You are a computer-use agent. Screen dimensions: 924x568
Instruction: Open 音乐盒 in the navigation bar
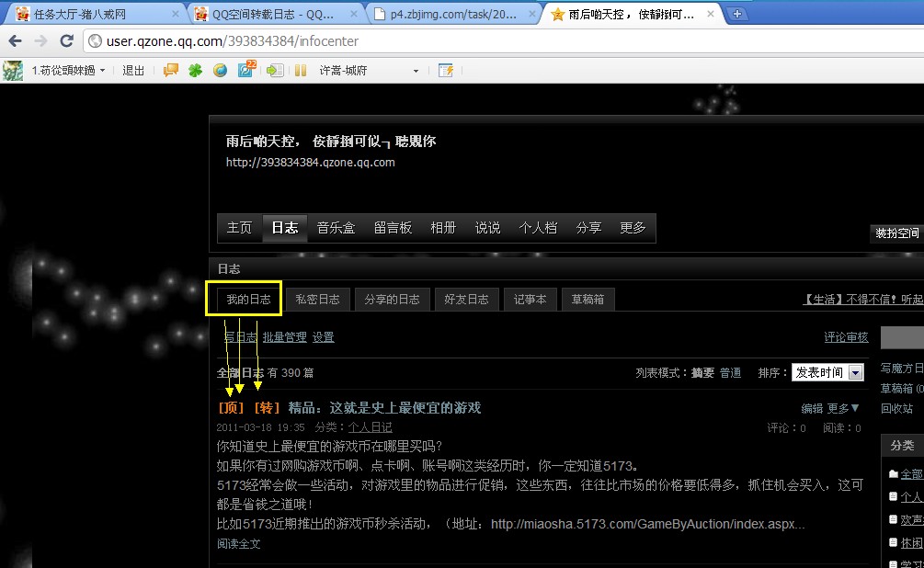pyautogui.click(x=336, y=228)
